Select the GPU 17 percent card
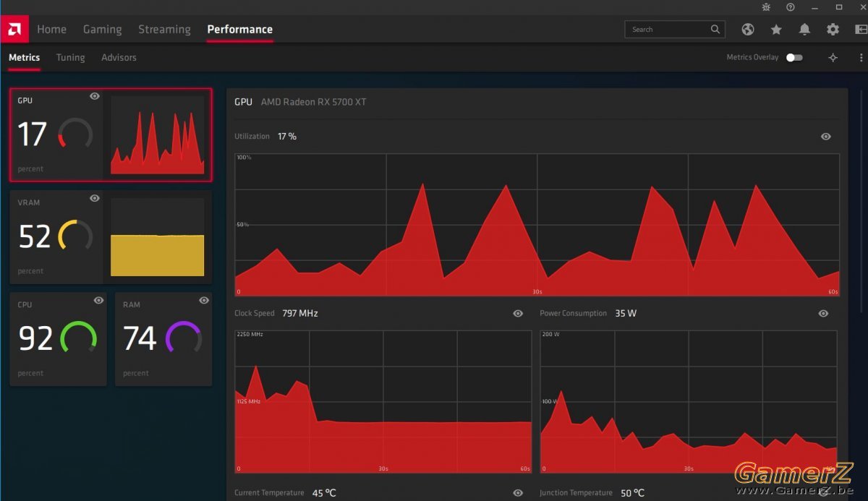 click(111, 135)
